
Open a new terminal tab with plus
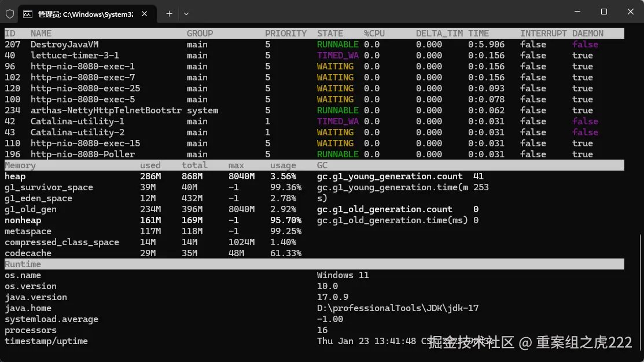[169, 14]
